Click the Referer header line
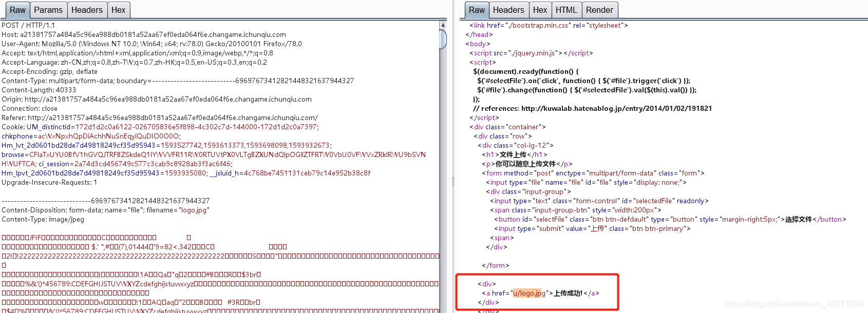The height and width of the screenshot is (313, 868). click(x=160, y=118)
